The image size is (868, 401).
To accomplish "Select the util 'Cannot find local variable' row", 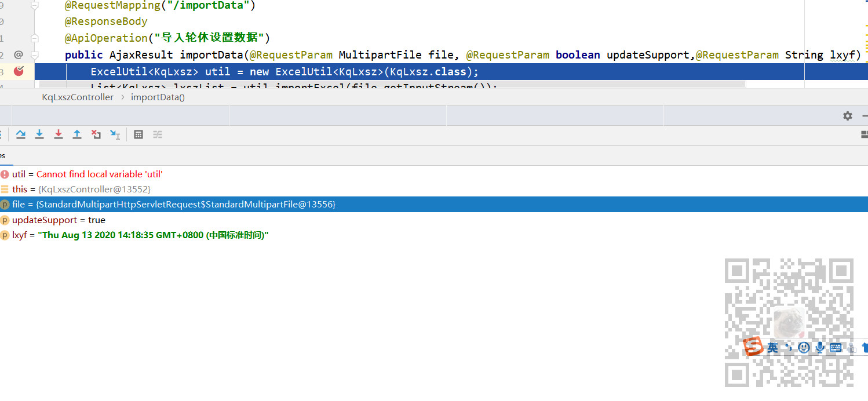I will coord(434,174).
